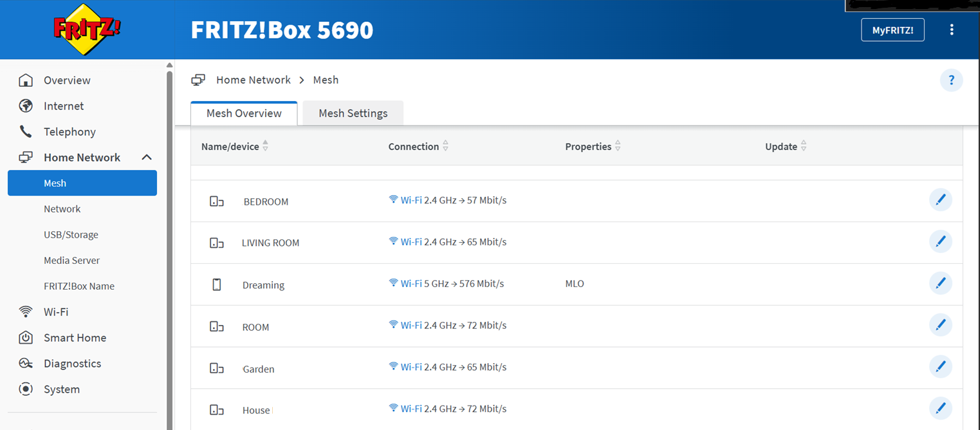Open the Diagnostics menu item
Image resolution: width=980 pixels, height=430 pixels.
pyautogui.click(x=72, y=364)
